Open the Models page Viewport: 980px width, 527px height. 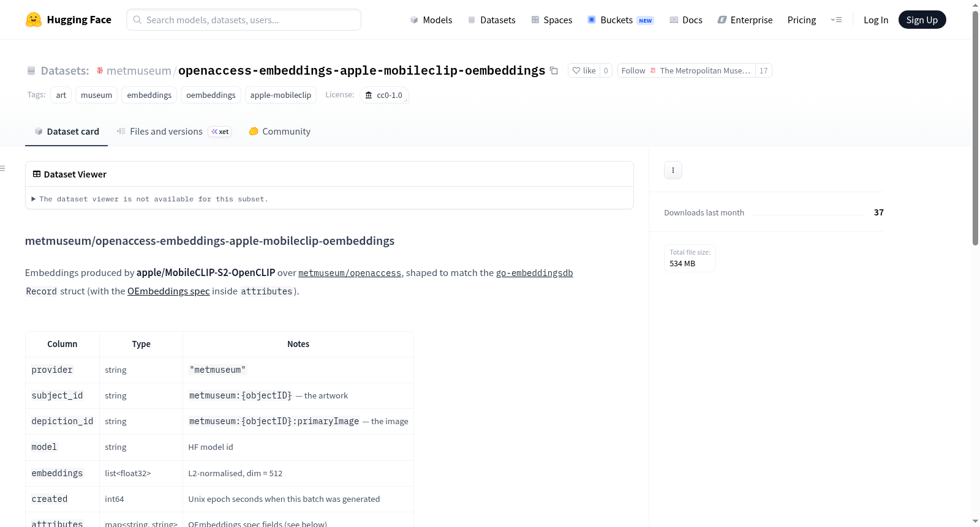(x=431, y=20)
